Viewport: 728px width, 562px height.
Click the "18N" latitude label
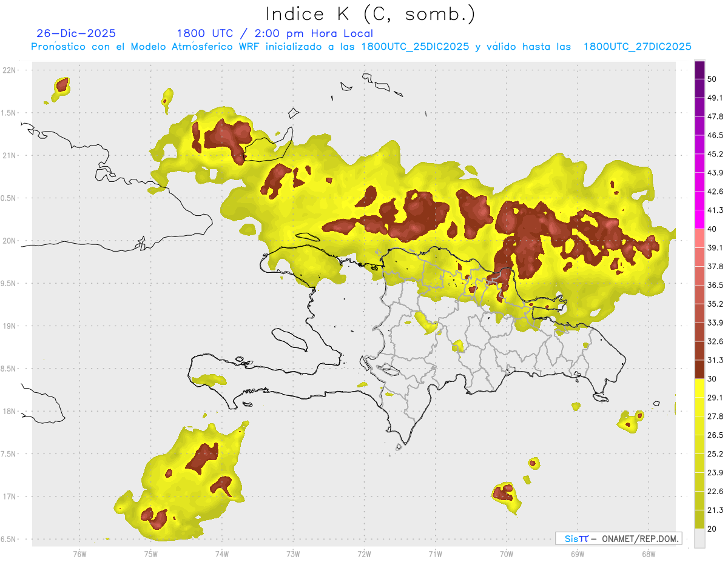[x=10, y=411]
